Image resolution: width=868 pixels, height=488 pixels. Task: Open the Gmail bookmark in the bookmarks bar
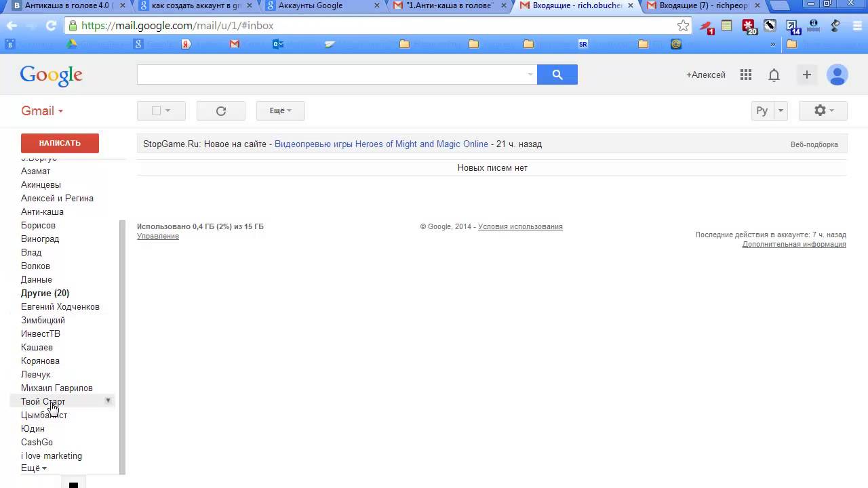pyautogui.click(x=235, y=44)
